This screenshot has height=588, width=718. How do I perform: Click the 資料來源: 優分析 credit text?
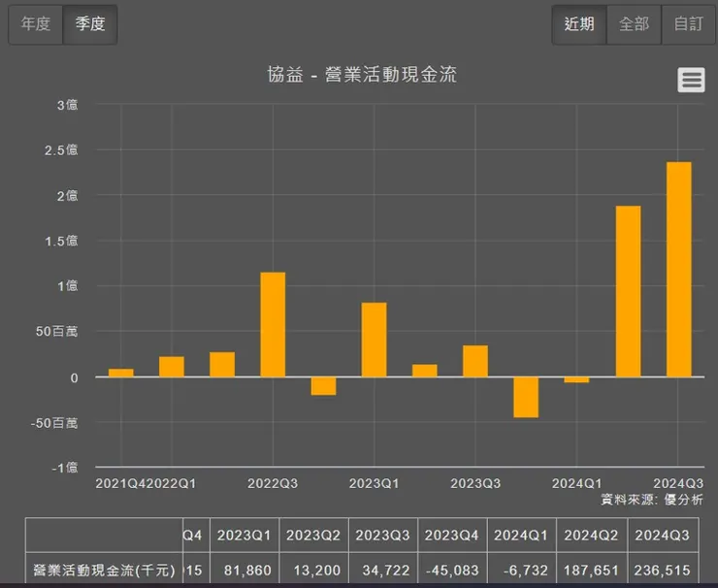652,499
